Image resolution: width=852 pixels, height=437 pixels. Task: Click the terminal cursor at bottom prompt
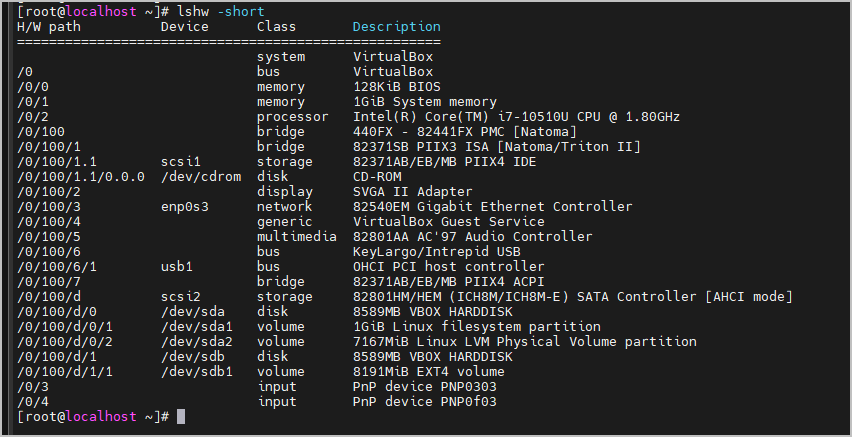tap(181, 416)
